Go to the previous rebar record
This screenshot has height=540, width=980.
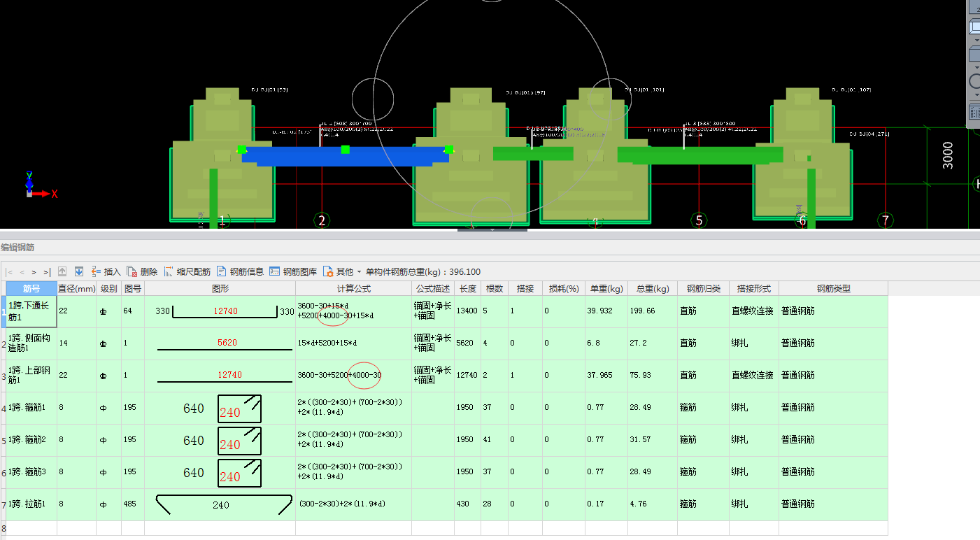coord(22,272)
